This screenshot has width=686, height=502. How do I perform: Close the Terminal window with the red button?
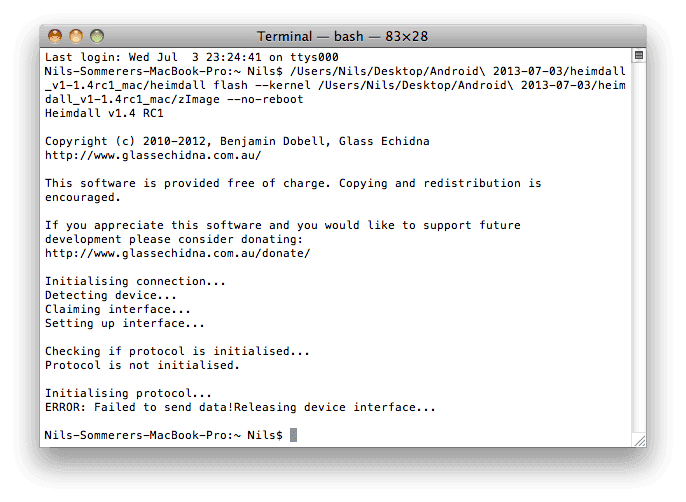(x=55, y=36)
